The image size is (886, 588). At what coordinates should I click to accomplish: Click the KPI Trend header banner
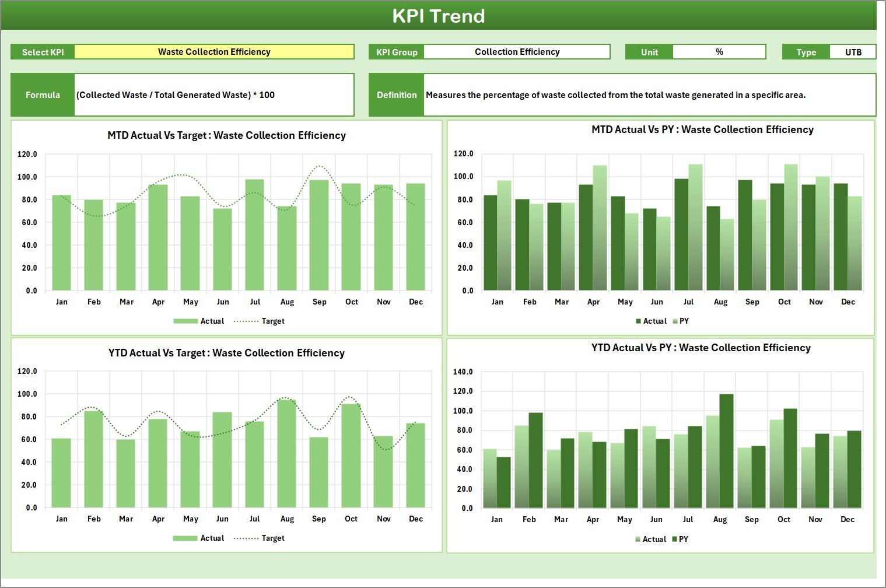coord(440,16)
